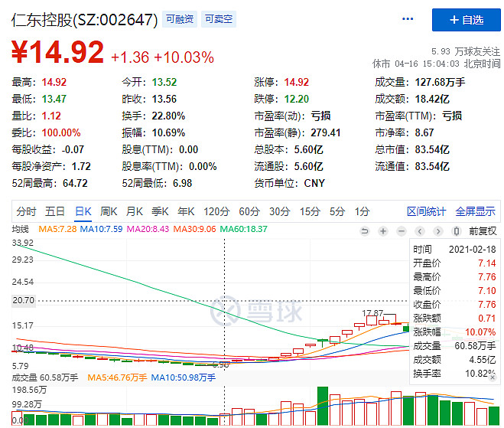Zoom in the K-line chart
This screenshot has width=504, height=428.
(383, 231)
